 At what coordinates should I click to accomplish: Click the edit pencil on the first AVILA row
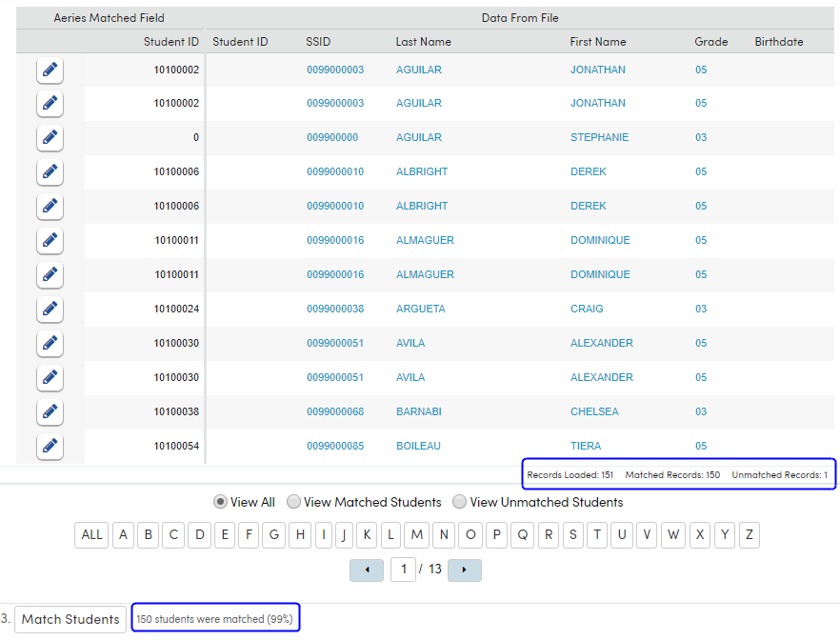[x=50, y=344]
